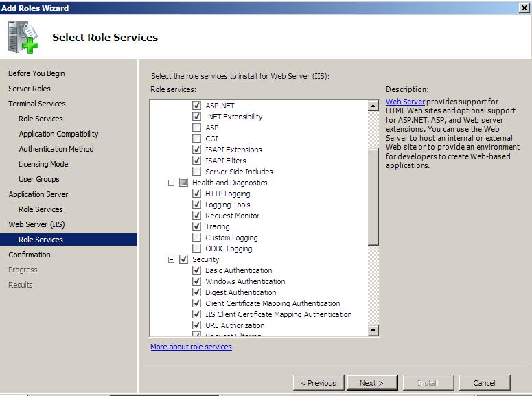Uncheck Digest Authentication checkbox
This screenshot has height=396, width=532.
[197, 292]
